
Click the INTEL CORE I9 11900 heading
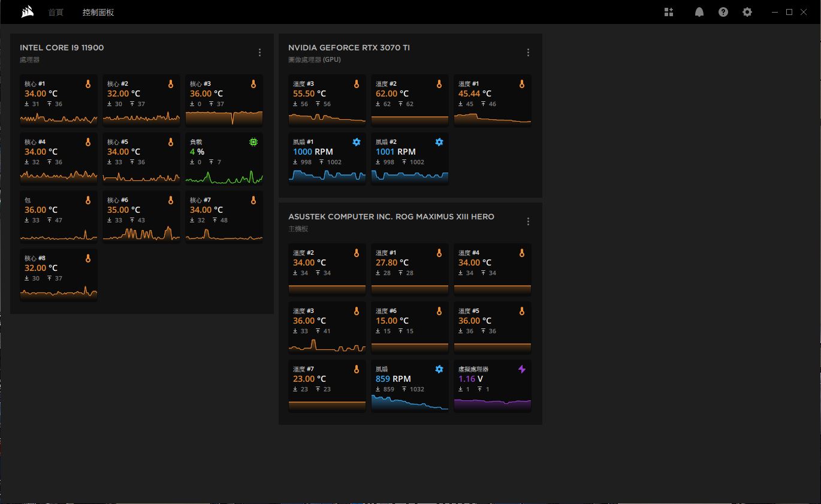(x=62, y=48)
